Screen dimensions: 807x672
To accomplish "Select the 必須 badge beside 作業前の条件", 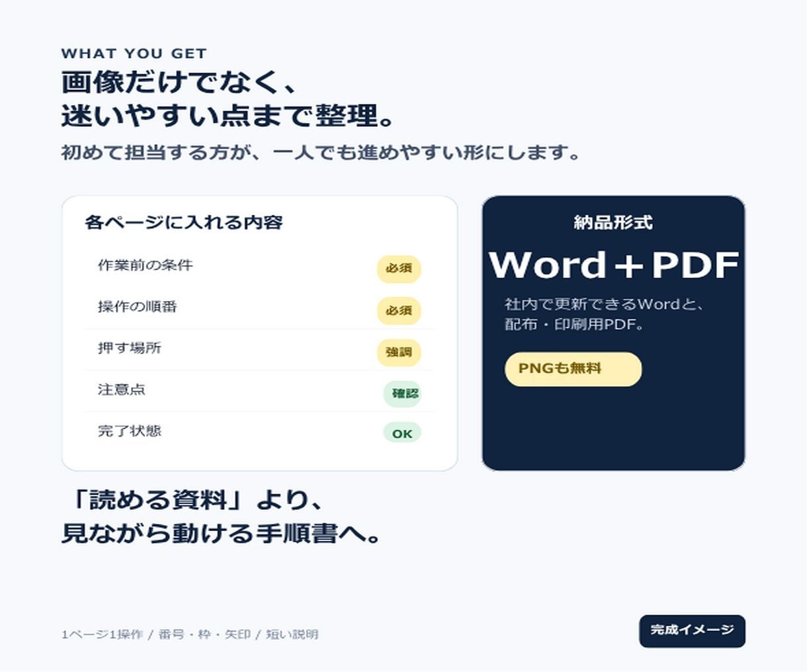I will click(x=399, y=269).
